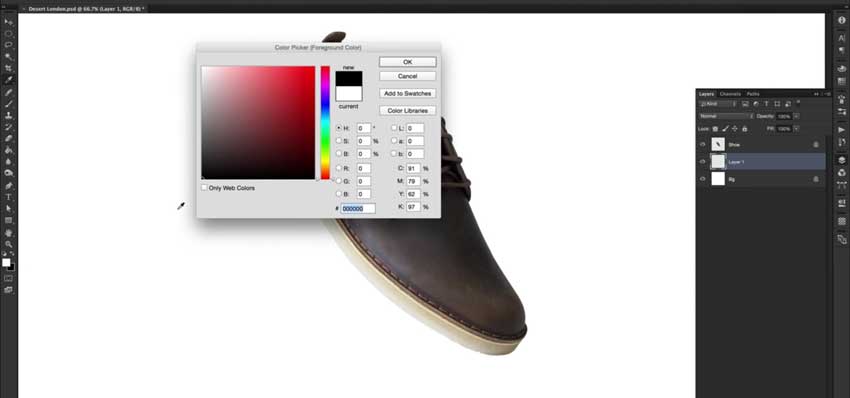Select the Eraser tool
Viewport: 850px width, 398px height.
[9, 139]
